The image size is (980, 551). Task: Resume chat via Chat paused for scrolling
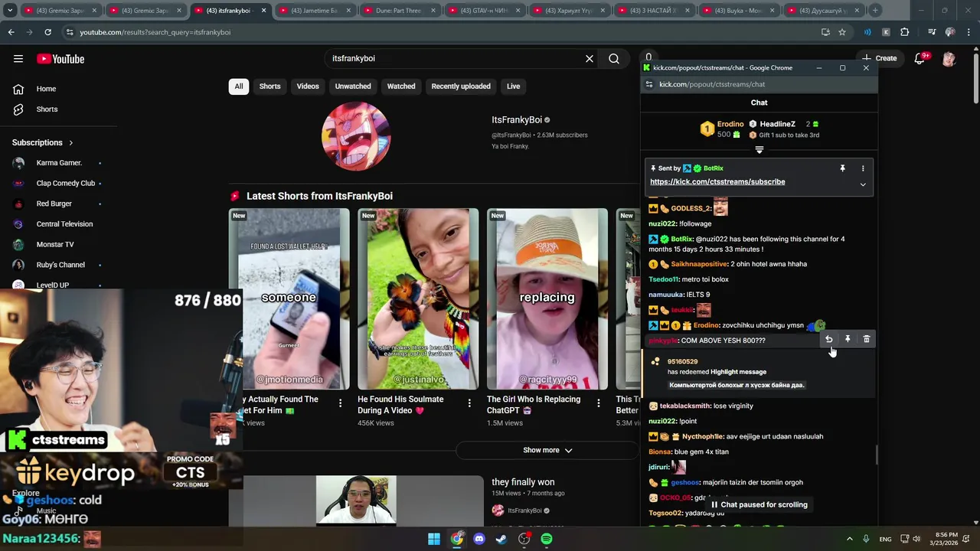click(759, 505)
